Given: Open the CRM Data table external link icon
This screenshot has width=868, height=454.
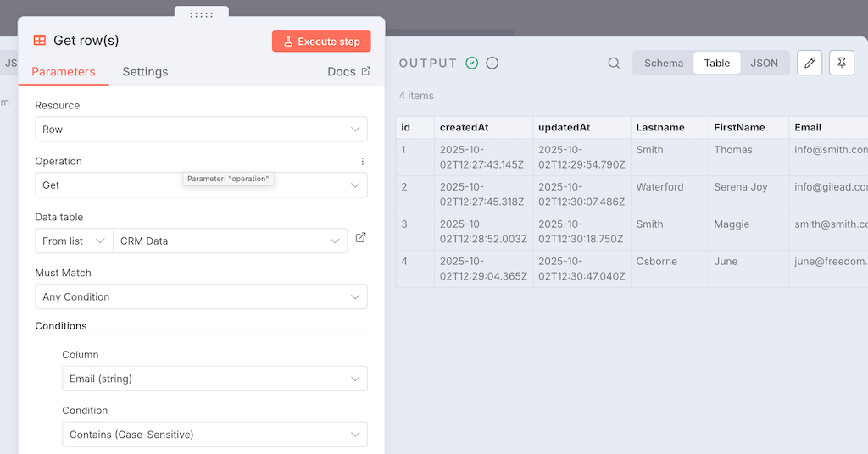Looking at the screenshot, I should point(360,238).
